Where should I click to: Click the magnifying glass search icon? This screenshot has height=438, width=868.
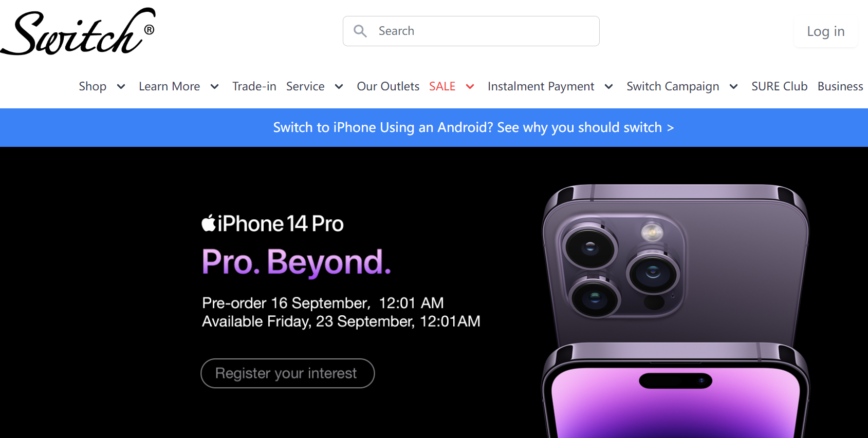(360, 31)
